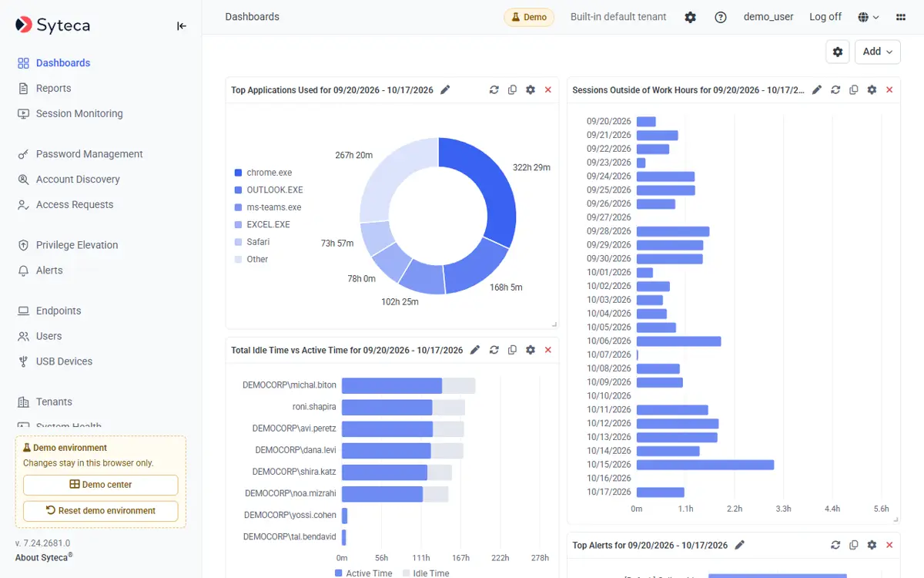Click the 10/15/2026 bar in sessions chart

[x=705, y=465]
